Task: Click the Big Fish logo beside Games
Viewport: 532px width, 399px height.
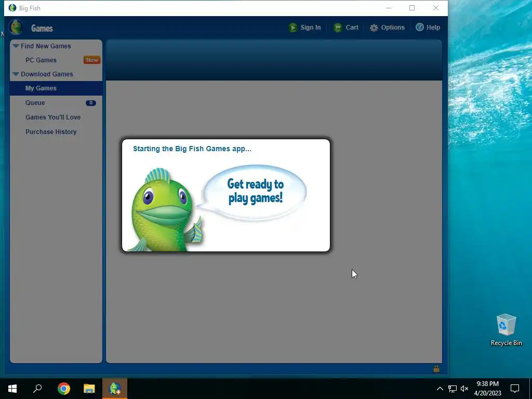Action: coord(16,27)
